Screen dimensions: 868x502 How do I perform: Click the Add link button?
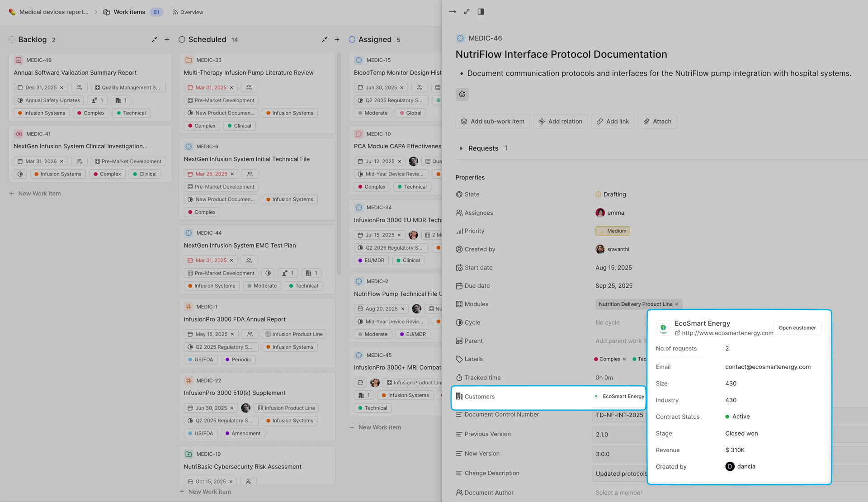pyautogui.click(x=613, y=122)
